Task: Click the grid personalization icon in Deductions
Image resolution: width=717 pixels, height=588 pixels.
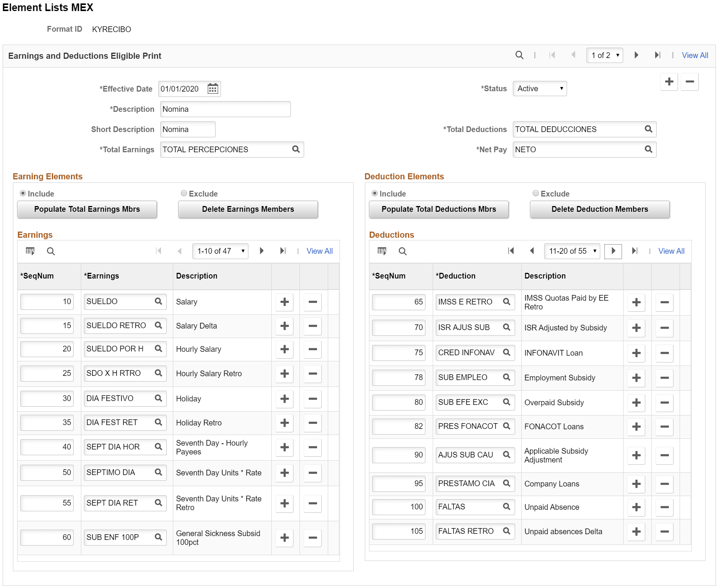Action: [x=382, y=251]
